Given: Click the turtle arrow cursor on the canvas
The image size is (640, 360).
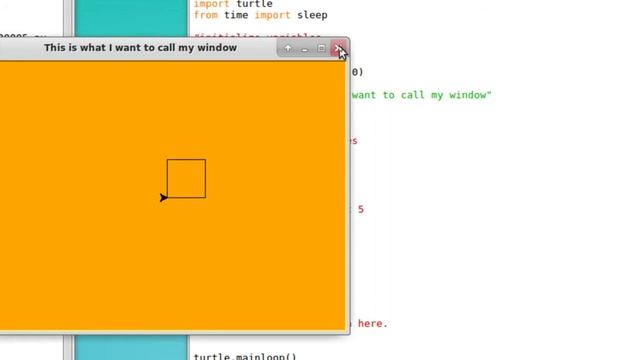Looking at the screenshot, I should tap(163, 198).
